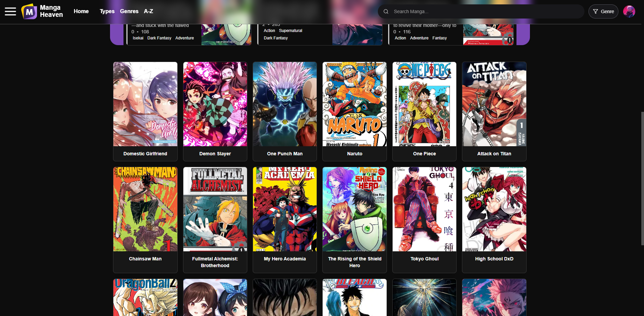Click the Manga Heaven logo
Image resolution: width=644 pixels, height=316 pixels.
pos(42,11)
